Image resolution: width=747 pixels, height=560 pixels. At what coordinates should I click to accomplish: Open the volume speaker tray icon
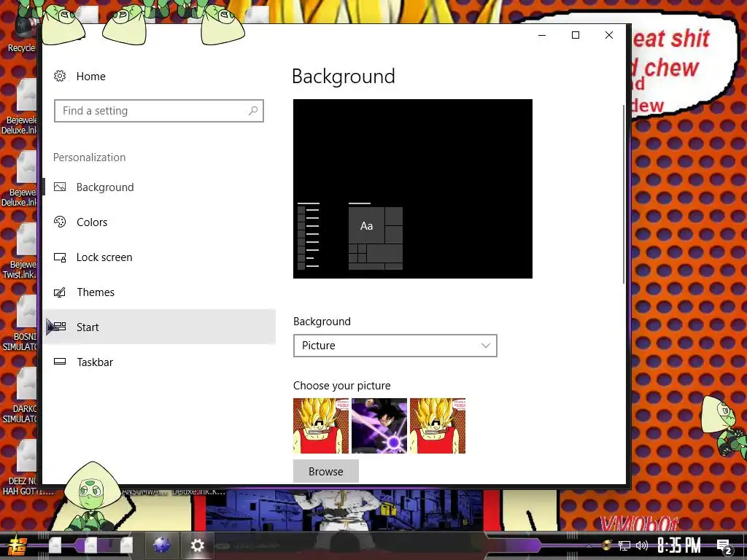(x=642, y=545)
